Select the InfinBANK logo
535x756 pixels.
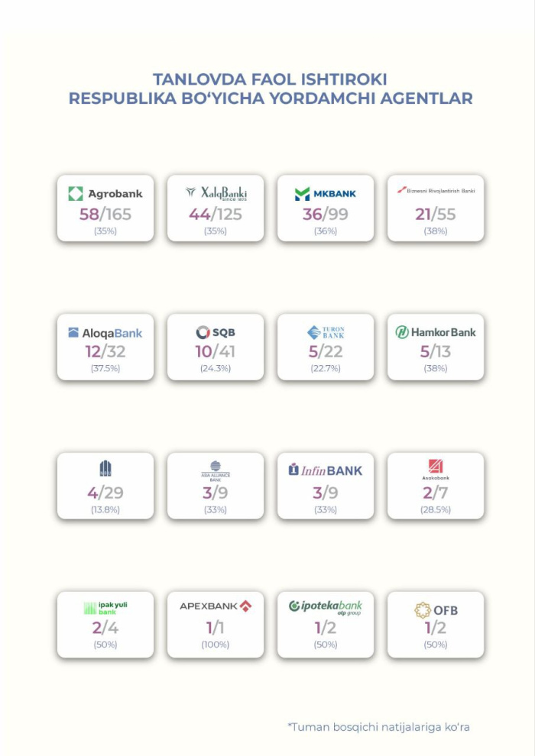coord(326,470)
